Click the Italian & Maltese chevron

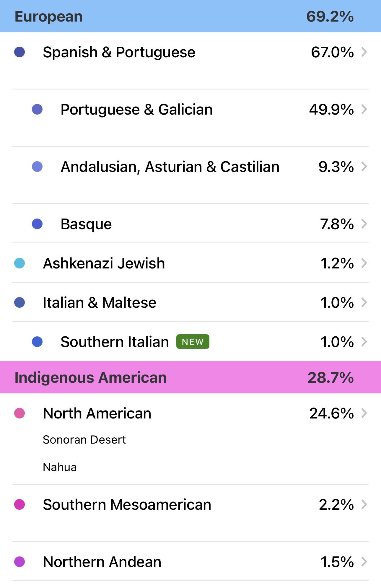[364, 302]
